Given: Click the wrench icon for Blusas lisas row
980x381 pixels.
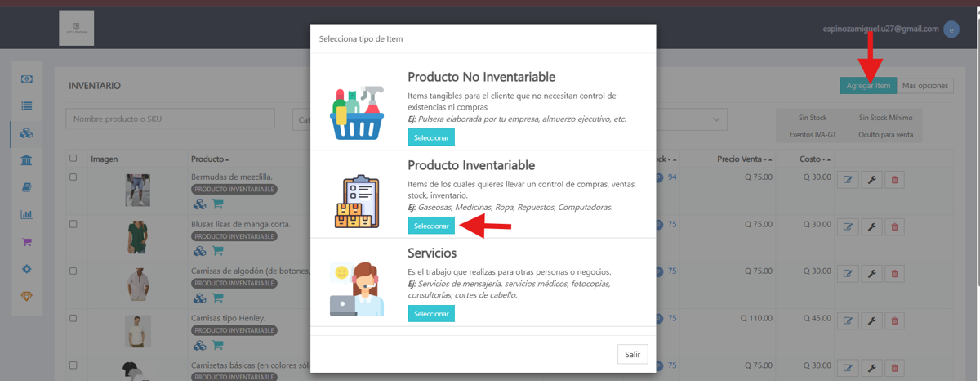Looking at the screenshot, I should pos(871,226).
